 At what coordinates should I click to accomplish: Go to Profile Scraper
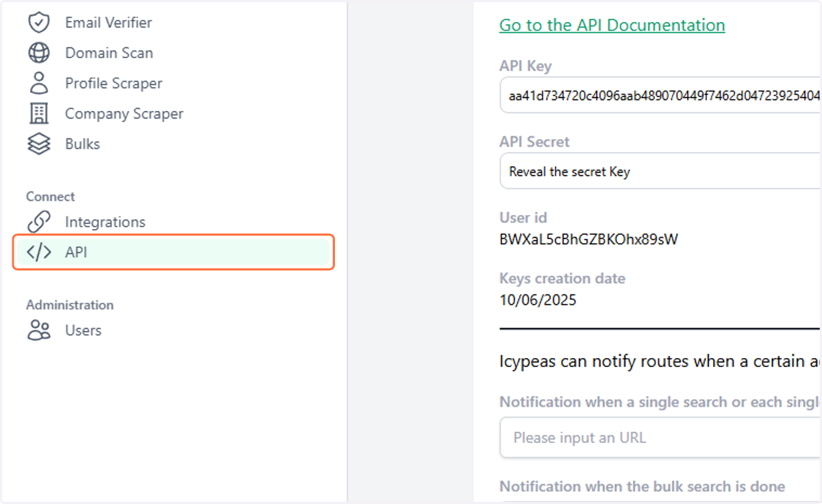[114, 83]
